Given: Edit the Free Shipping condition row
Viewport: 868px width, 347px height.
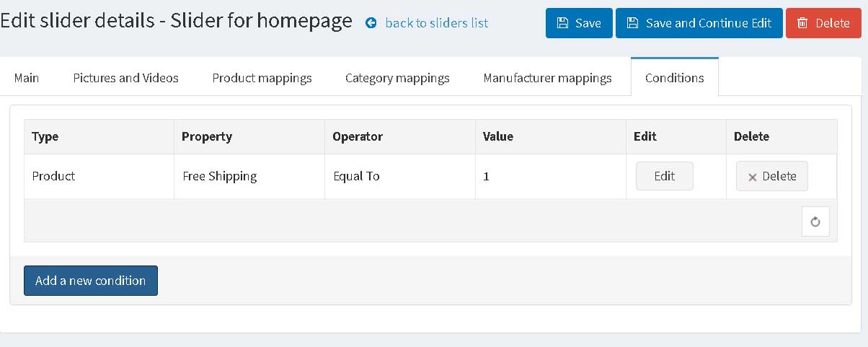Looking at the screenshot, I should [x=665, y=176].
